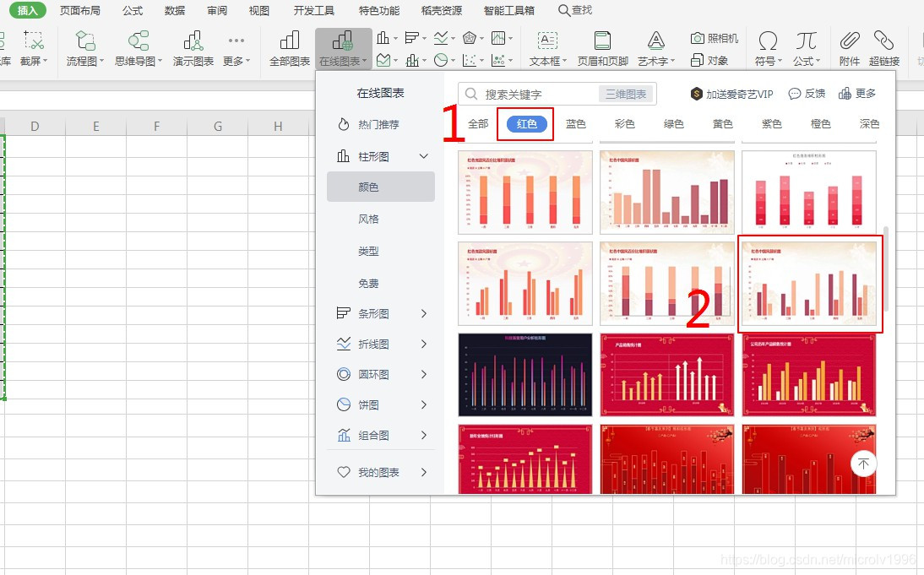Select the 绿色 color filter
This screenshot has width=924, height=575.
pos(673,124)
